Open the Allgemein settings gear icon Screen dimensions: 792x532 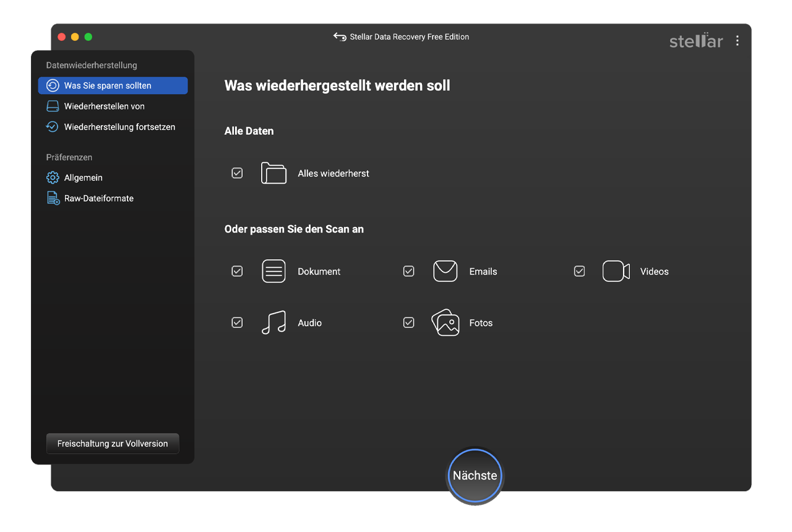point(52,178)
